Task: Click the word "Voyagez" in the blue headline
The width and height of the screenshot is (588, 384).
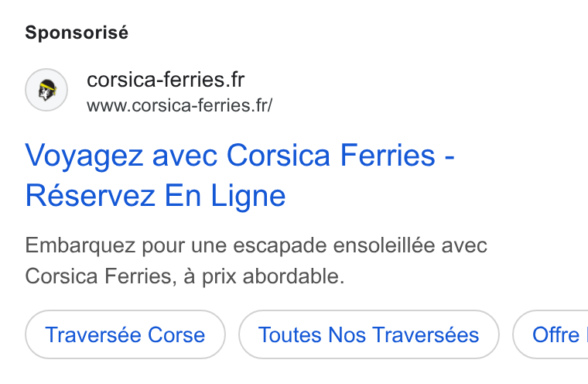Action: tap(84, 156)
